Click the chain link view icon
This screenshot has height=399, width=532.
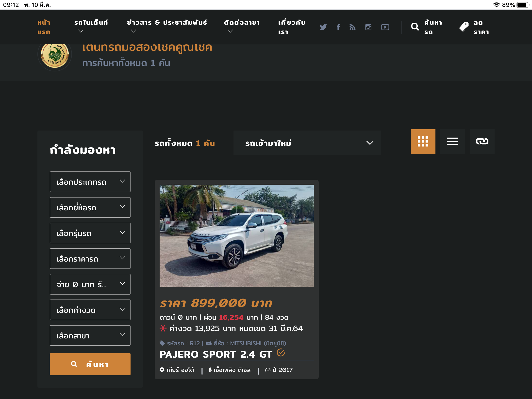point(482,142)
